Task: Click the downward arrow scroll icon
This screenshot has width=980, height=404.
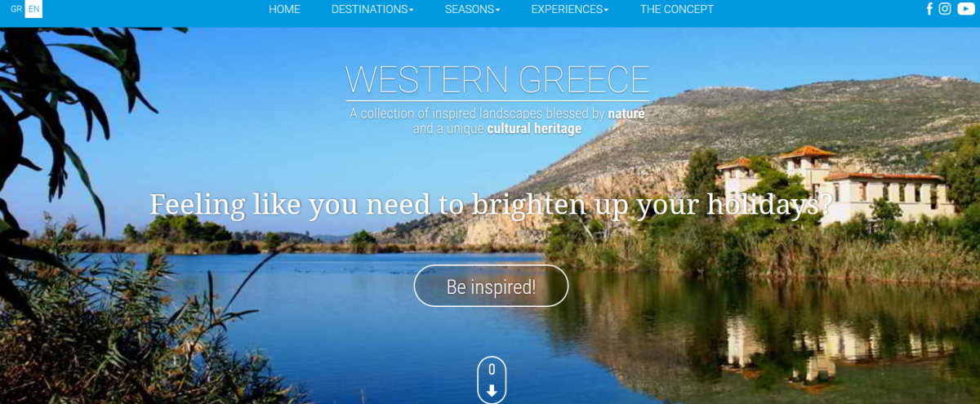Action: pos(492,391)
